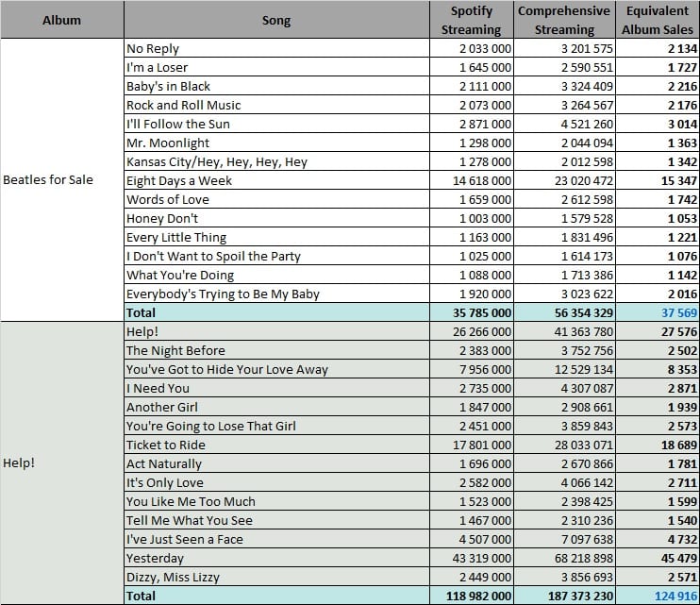Select the Comprehensive Streaming column header

click(x=564, y=20)
